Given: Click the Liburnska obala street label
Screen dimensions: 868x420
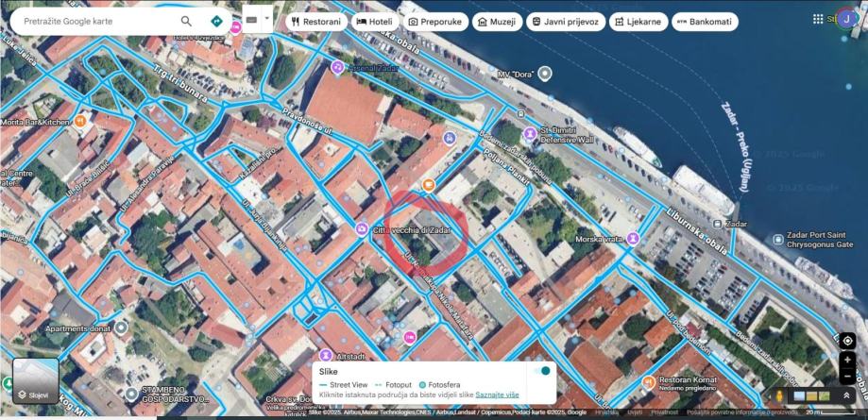Looking at the screenshot, I should (x=699, y=230).
